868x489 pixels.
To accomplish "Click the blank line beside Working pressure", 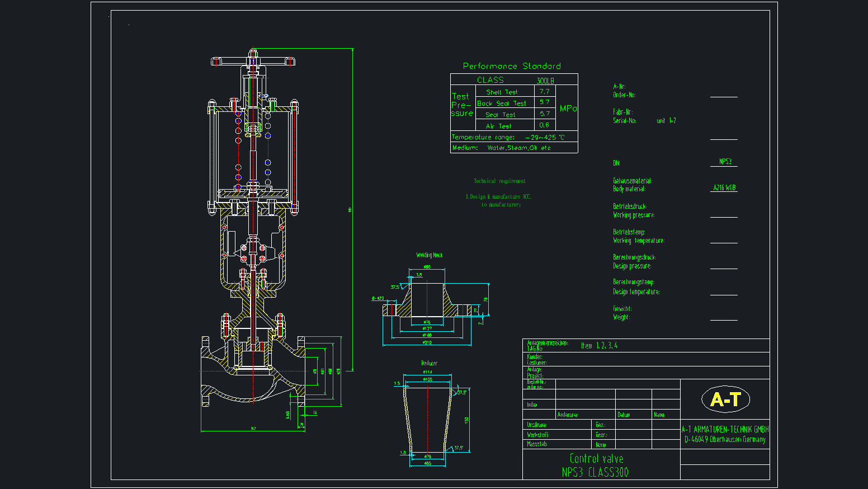I will point(724,217).
